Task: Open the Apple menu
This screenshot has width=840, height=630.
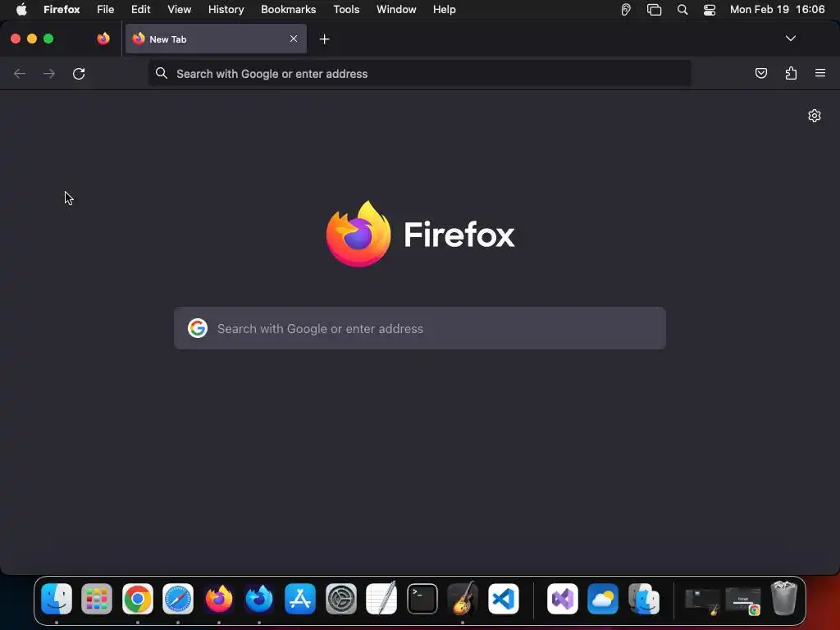Action: [21, 9]
